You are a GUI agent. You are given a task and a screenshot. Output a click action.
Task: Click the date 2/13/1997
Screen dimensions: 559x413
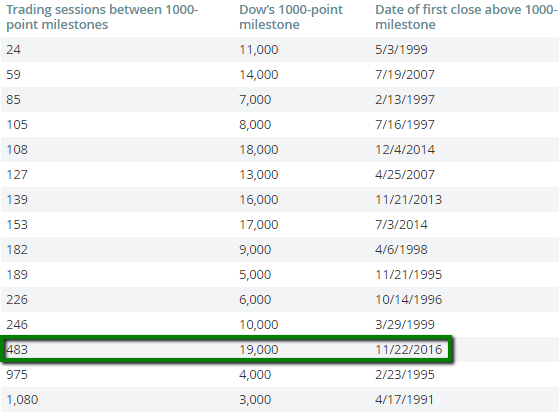tap(405, 100)
